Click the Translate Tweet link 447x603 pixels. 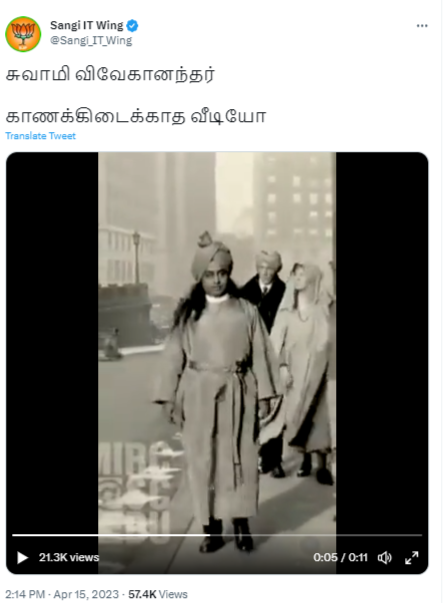[40, 136]
